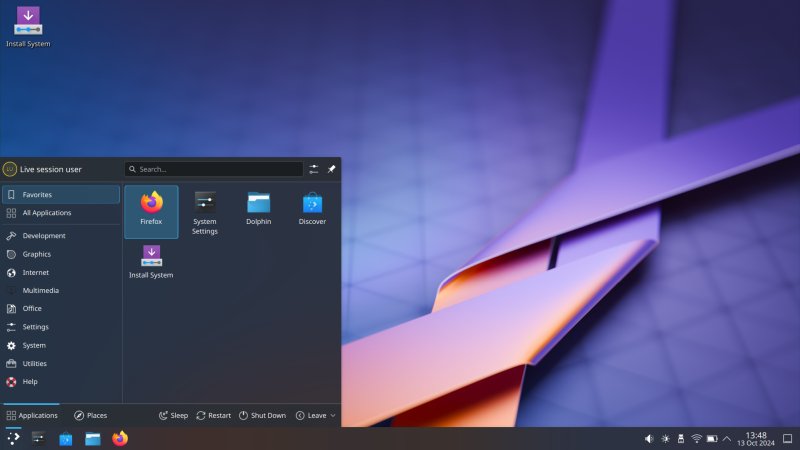Open System Settings from Favorites
The width and height of the screenshot is (800, 450).
coord(205,211)
